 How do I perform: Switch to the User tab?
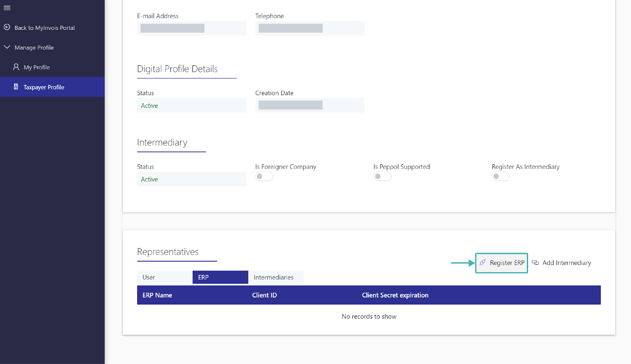165,277
